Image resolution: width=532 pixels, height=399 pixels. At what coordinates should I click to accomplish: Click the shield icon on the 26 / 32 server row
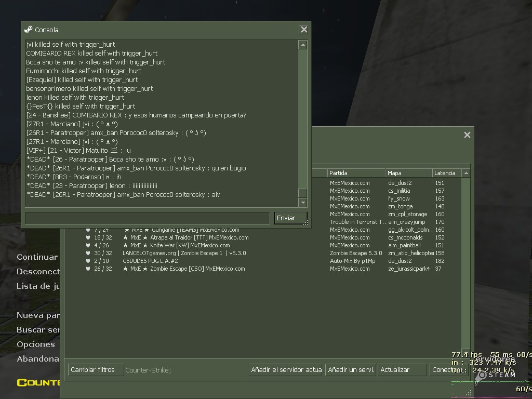pos(88,269)
